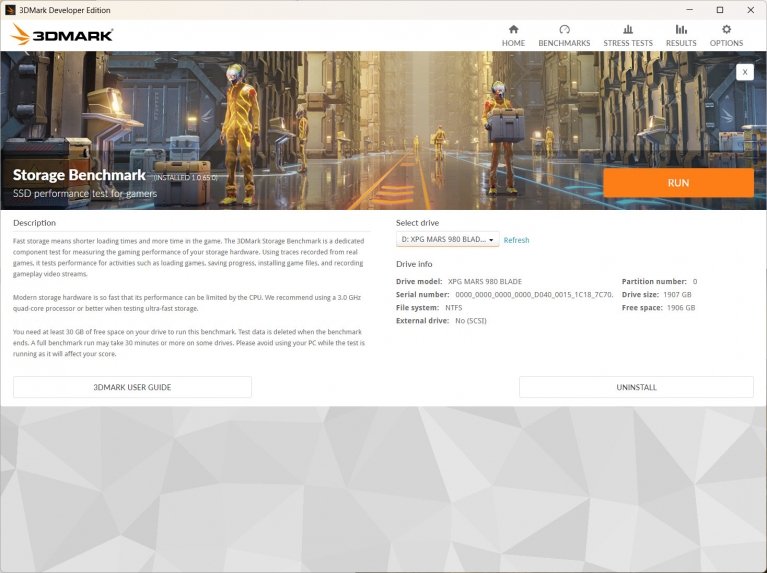767x573 pixels.
Task: Click the Drive info heading
Action: click(x=414, y=264)
